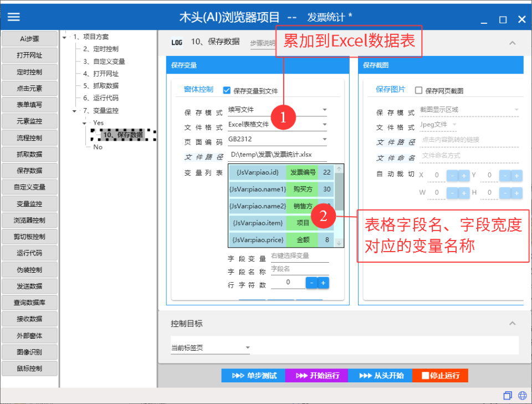This screenshot has width=532, height=404.
Task: Select the 变量监控 tool in the sidebar
Action: tap(29, 203)
